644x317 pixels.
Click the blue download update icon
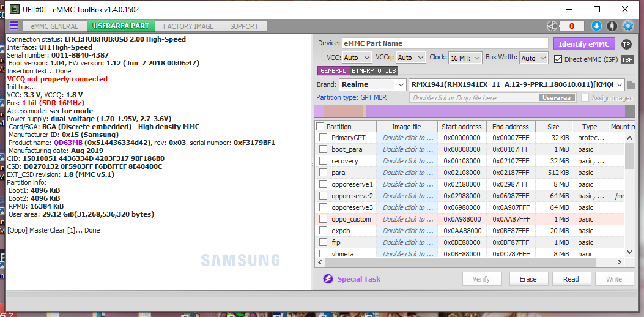tap(596, 26)
